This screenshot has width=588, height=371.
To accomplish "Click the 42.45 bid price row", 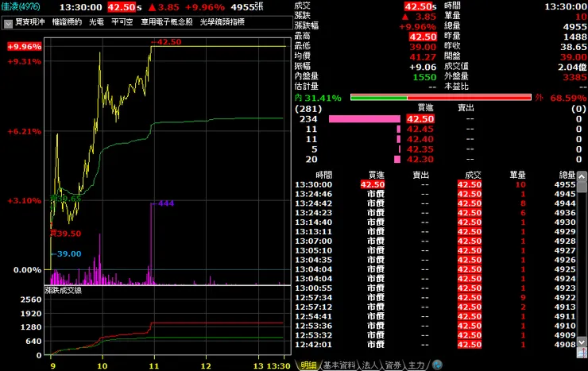I will [x=420, y=129].
